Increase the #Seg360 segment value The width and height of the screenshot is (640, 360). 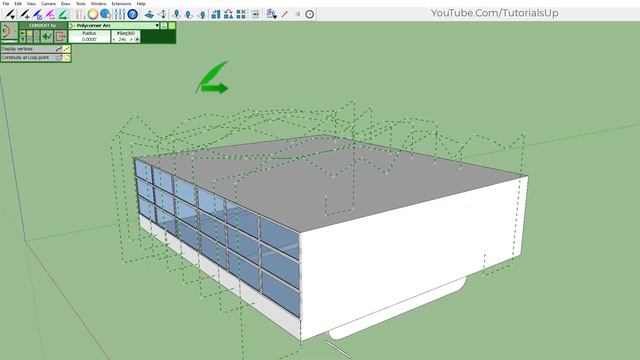131,40
